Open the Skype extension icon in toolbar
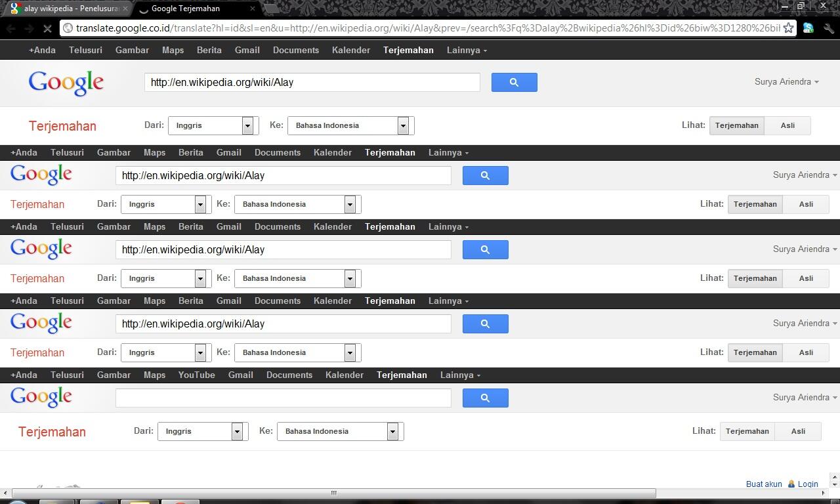Viewport: 840px width, 504px height. [x=808, y=28]
